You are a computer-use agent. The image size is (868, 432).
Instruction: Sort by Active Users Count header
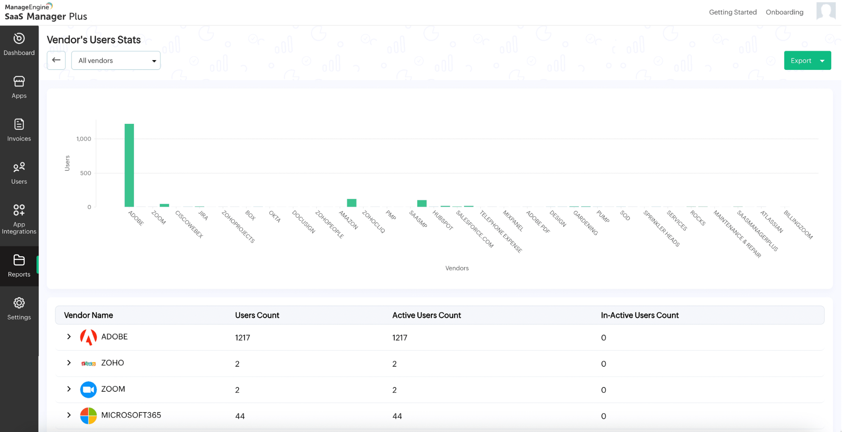click(426, 315)
